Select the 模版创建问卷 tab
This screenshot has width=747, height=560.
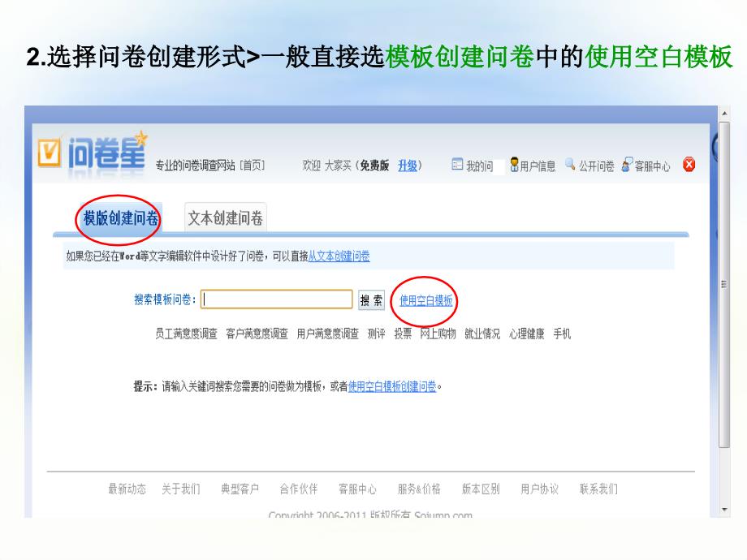coord(120,218)
